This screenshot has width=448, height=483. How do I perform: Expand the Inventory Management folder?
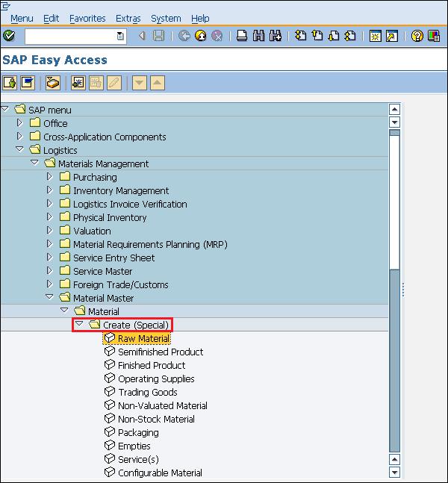click(49, 190)
